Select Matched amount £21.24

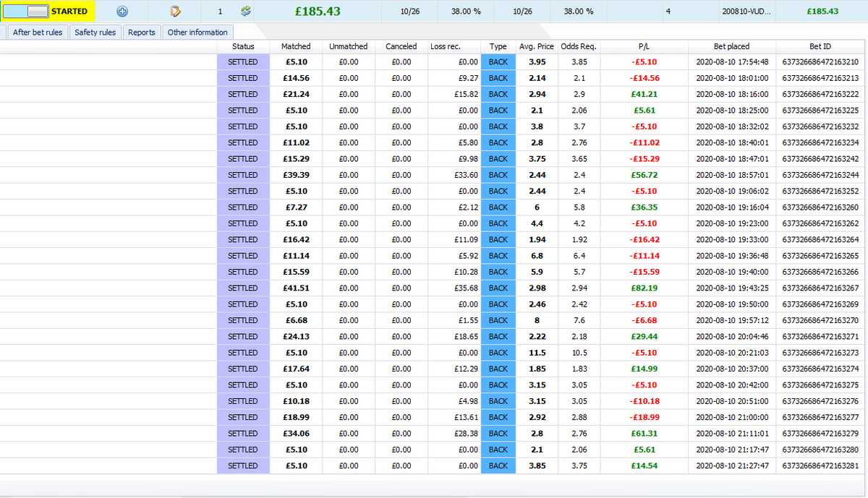[296, 94]
